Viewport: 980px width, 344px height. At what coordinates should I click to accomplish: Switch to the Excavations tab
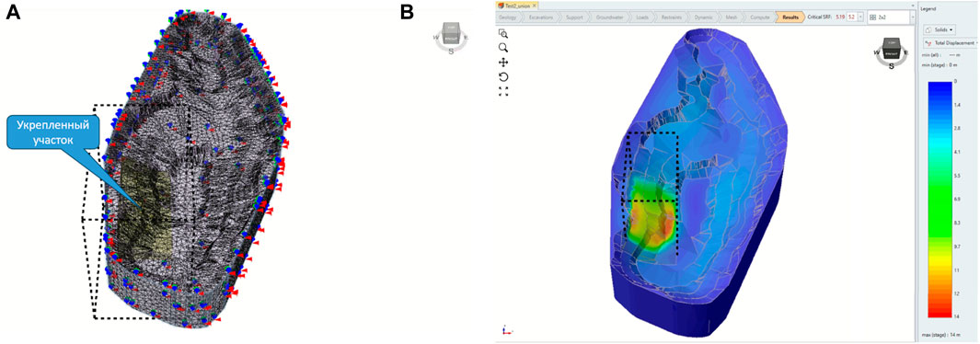(541, 17)
